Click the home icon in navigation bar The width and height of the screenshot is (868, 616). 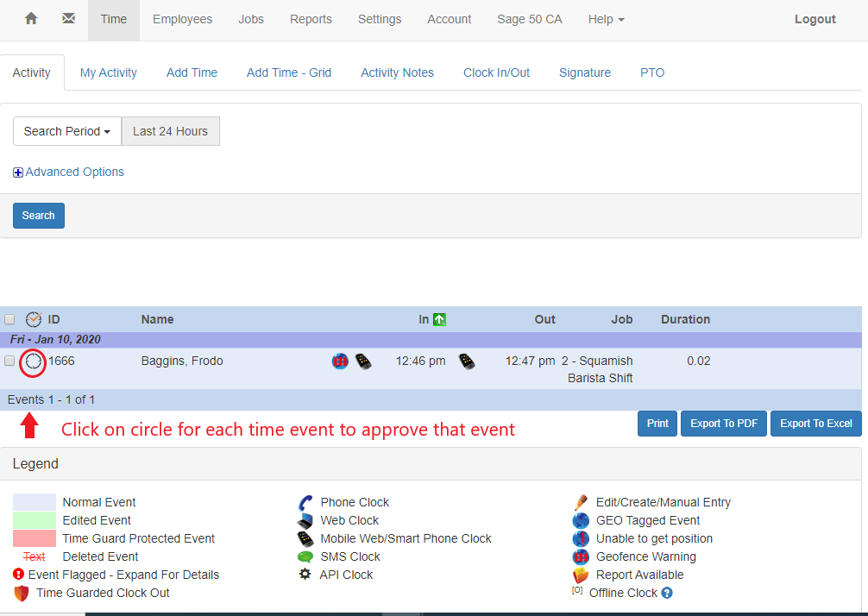[31, 19]
